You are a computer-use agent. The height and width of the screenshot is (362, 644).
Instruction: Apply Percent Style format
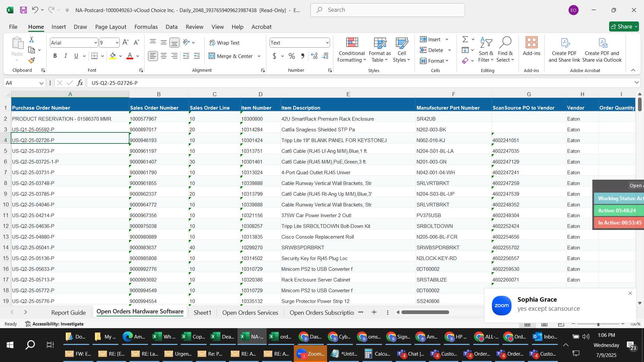292,56
